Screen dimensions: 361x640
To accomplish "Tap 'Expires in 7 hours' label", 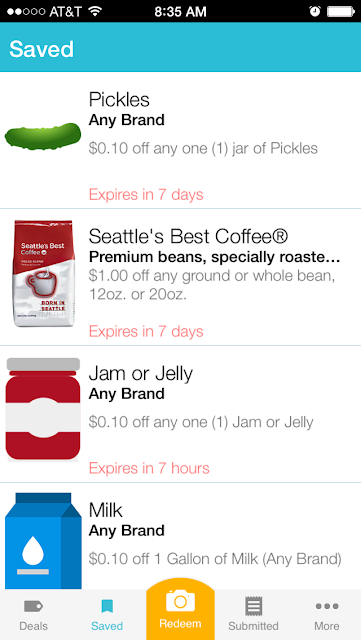I will point(149,468).
